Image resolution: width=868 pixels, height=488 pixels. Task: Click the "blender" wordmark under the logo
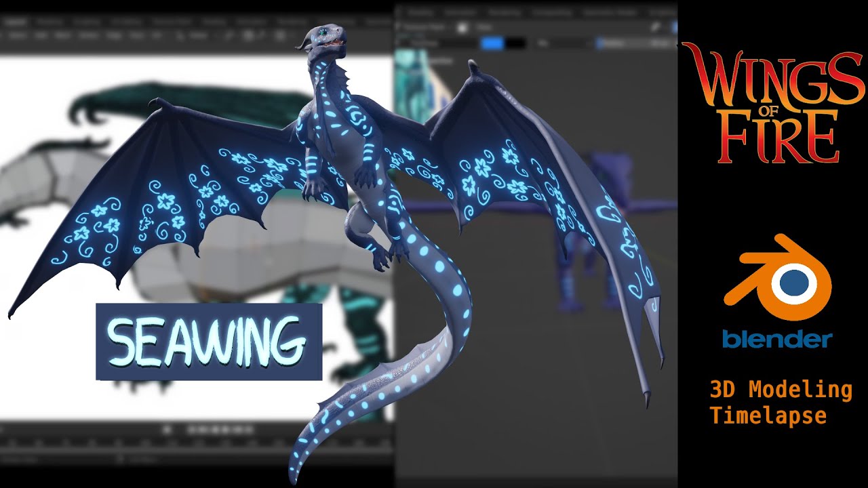point(777,338)
